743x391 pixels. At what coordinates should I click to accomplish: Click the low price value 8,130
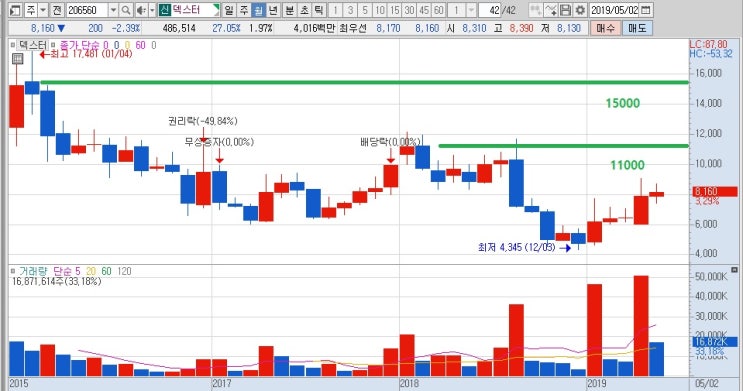(x=569, y=28)
